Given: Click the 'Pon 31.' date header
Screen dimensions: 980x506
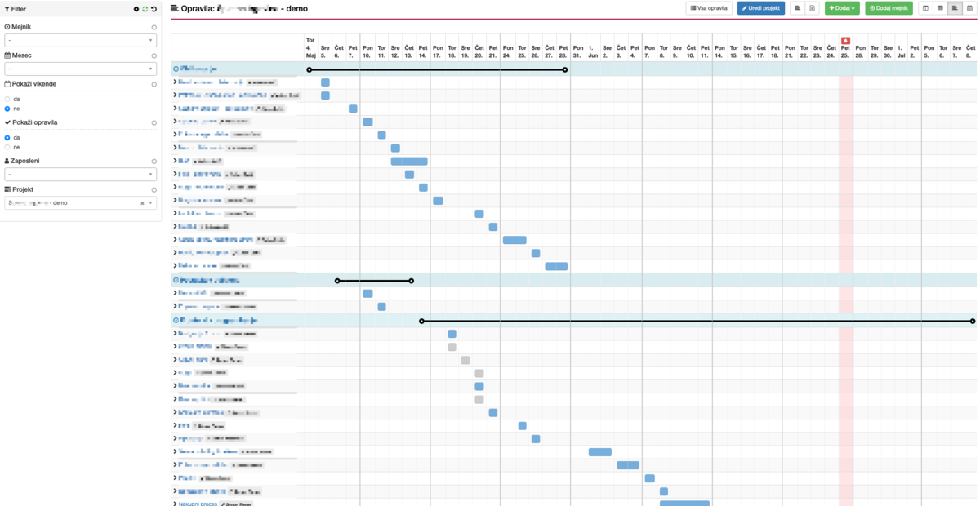Looking at the screenshot, I should point(578,47).
